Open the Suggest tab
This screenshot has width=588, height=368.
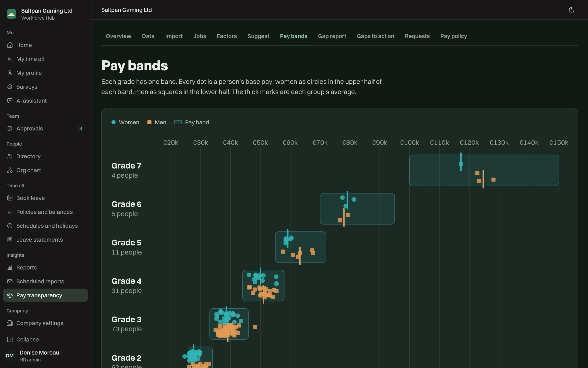click(258, 36)
